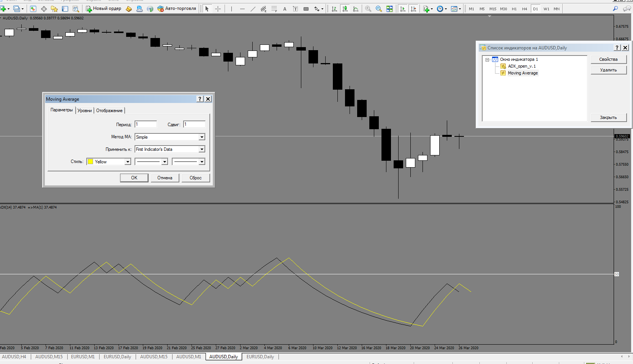Click the Moving Average dialog help button

(200, 99)
